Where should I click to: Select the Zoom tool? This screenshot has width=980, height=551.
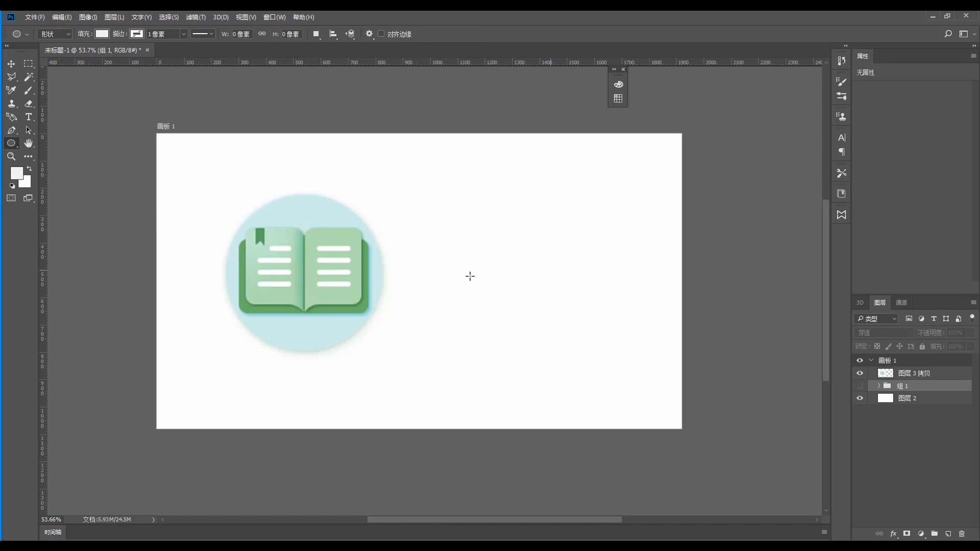click(x=11, y=157)
